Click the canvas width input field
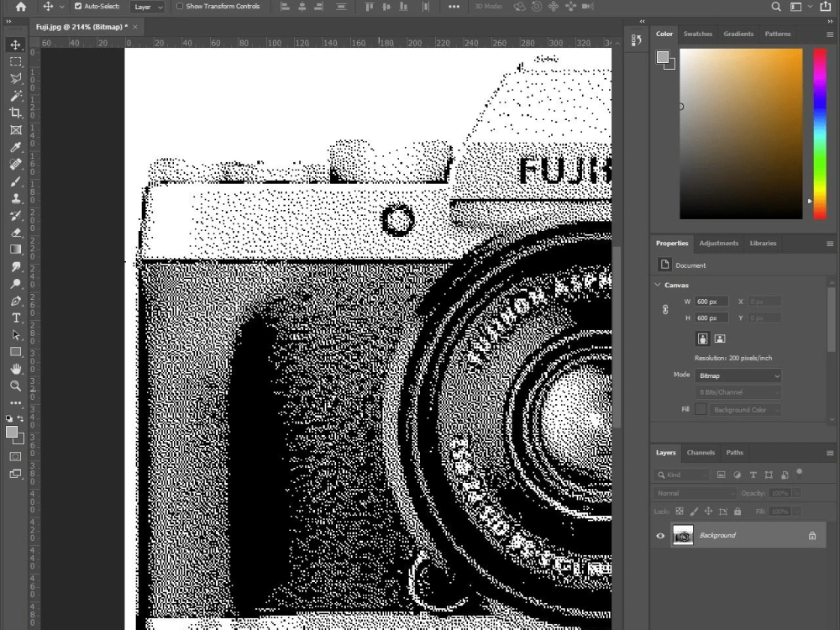Viewport: 840px width, 630px height. pyautogui.click(x=711, y=302)
